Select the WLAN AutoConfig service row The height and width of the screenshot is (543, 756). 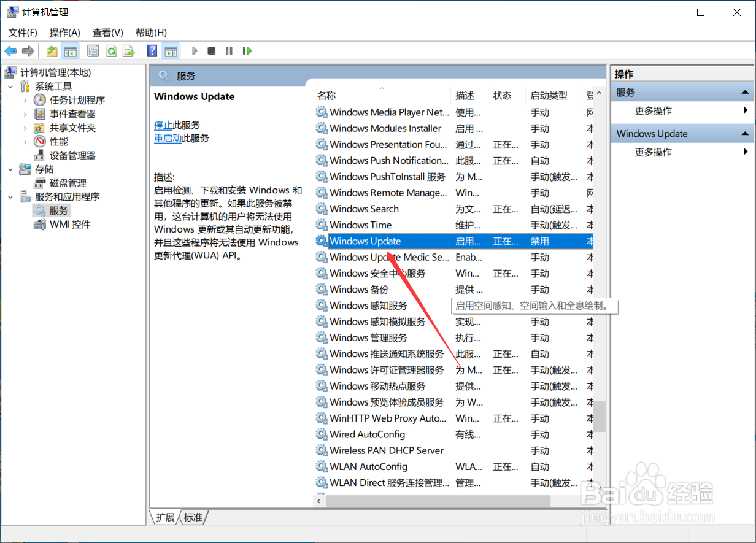(453, 467)
